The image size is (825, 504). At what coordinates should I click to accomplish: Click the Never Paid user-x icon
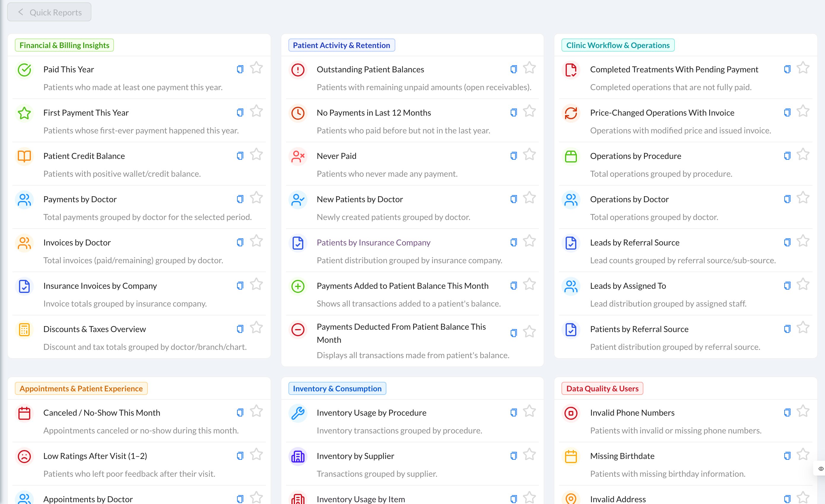[298, 156]
